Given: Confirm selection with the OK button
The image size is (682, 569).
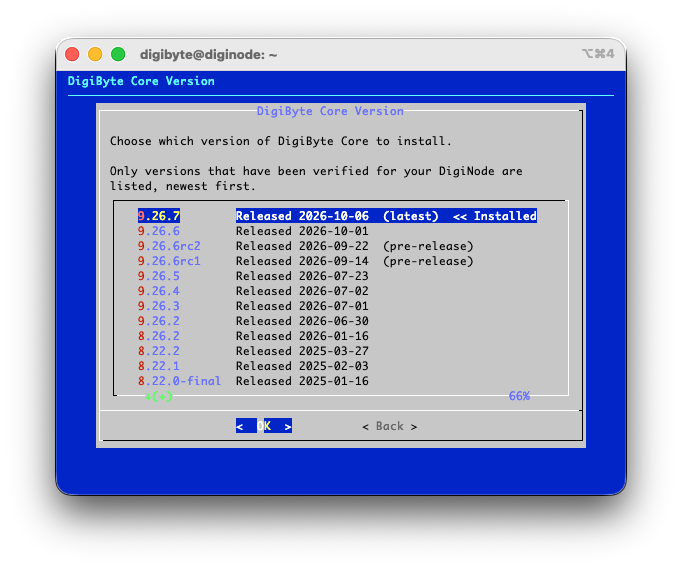Looking at the screenshot, I should pyautogui.click(x=264, y=426).
